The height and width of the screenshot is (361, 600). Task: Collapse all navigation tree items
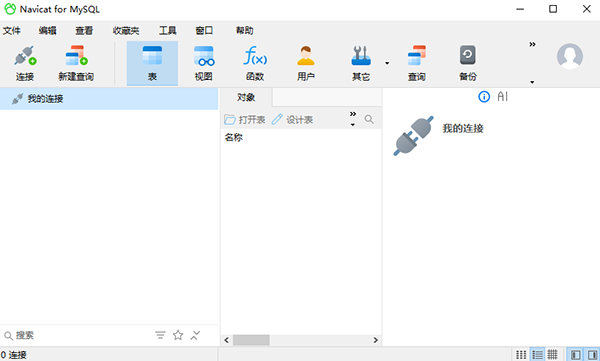click(195, 335)
